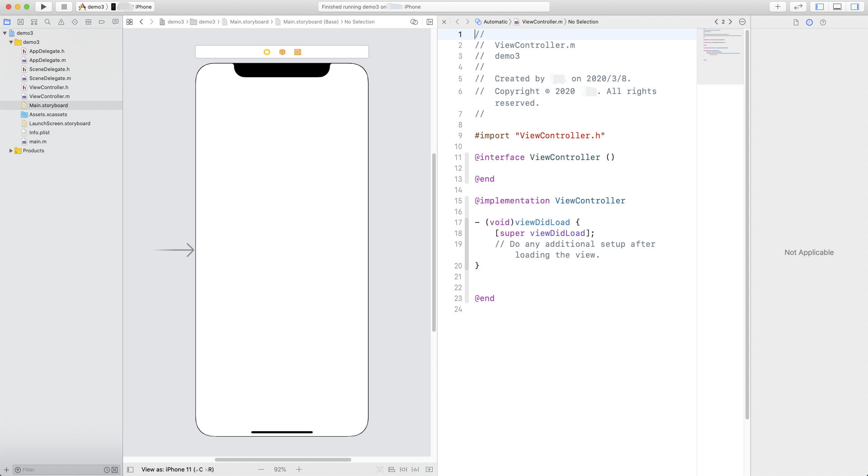This screenshot has width=868, height=476.
Task: Run the demo3 scheme with the play button
Action: [x=43, y=7]
